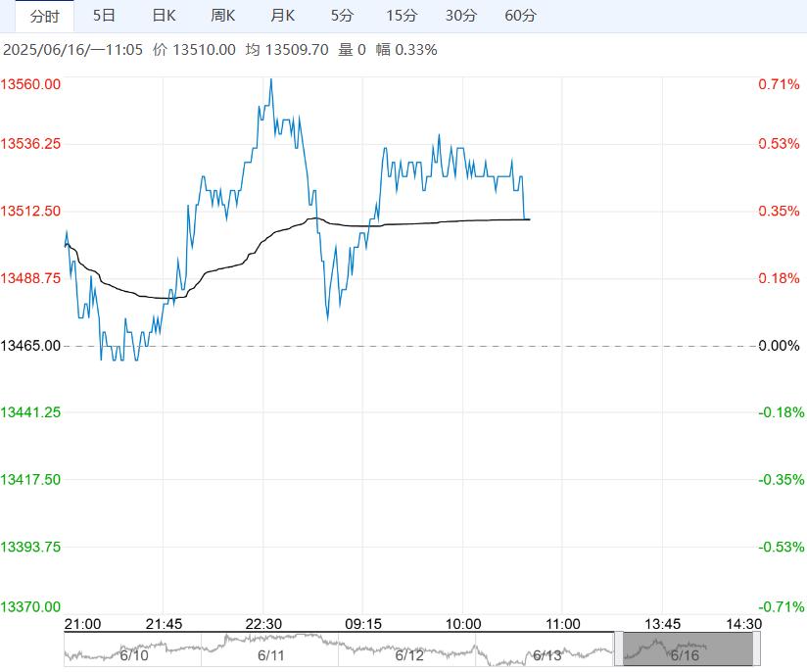Screen dimensions: 807x672
Task: Switch to the 15分 interval tab
Action: (402, 16)
